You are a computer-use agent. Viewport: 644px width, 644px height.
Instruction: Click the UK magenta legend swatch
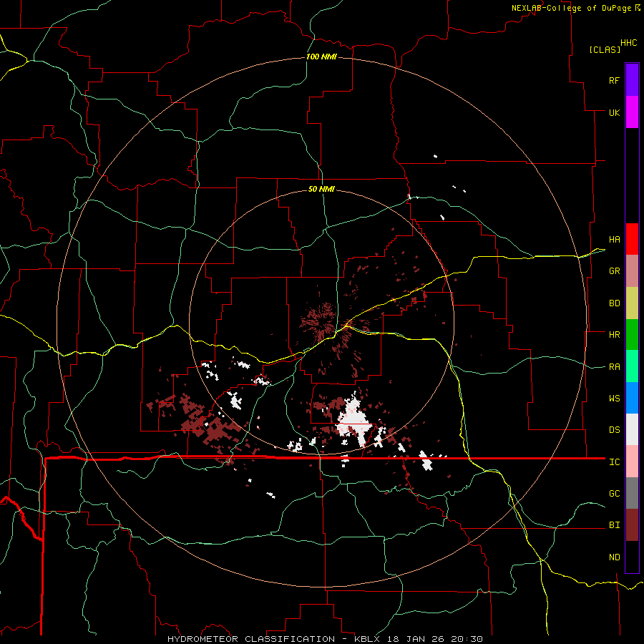[632, 112]
